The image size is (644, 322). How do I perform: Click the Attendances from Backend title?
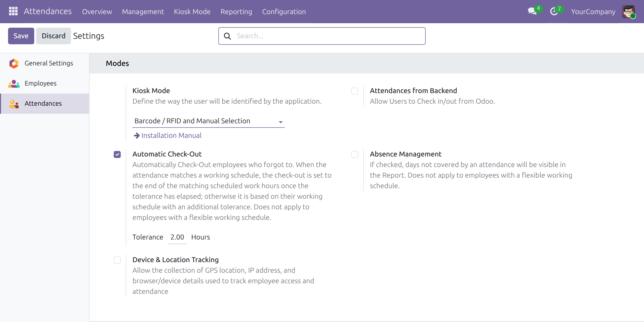[x=413, y=91]
